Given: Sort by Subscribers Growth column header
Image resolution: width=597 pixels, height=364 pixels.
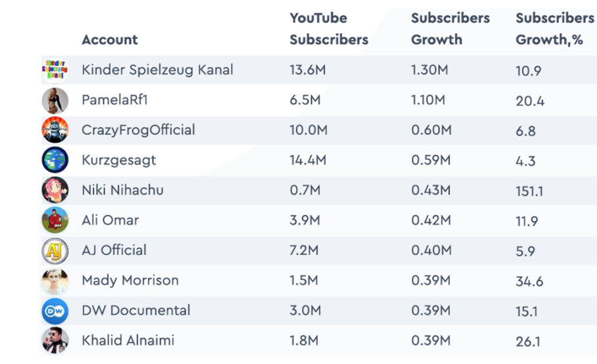Looking at the screenshot, I should [x=450, y=29].
